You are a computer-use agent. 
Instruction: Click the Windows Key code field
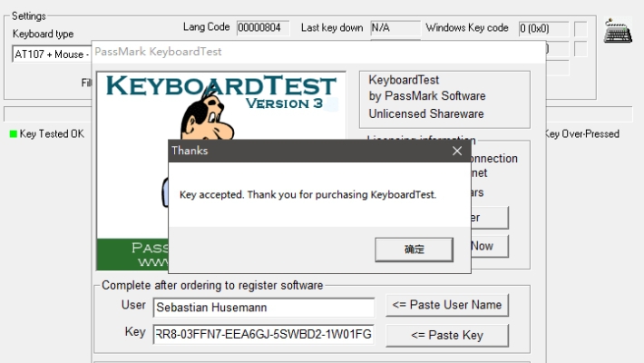pyautogui.click(x=542, y=28)
